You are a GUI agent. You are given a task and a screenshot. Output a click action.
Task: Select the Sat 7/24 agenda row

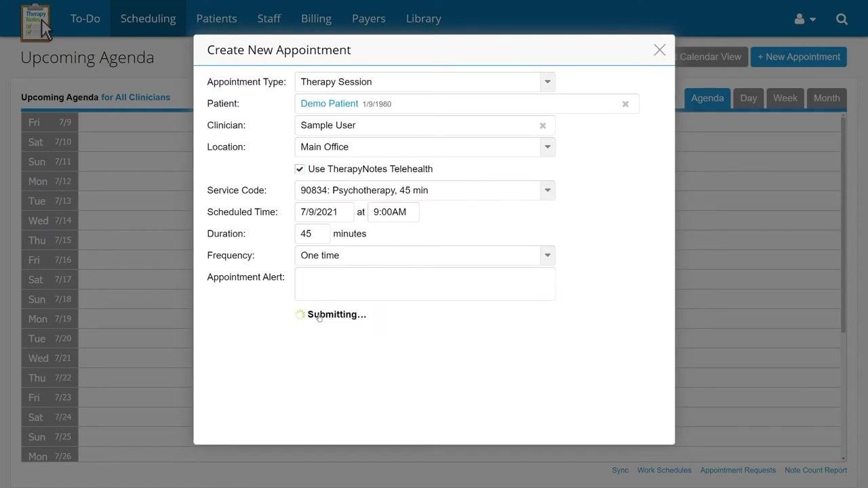[x=431, y=417]
